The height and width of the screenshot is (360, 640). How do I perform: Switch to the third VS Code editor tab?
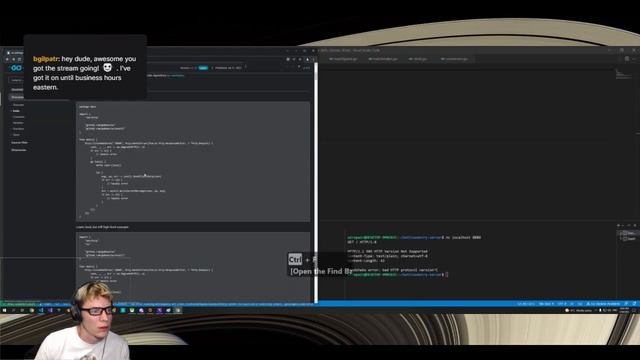click(418, 59)
